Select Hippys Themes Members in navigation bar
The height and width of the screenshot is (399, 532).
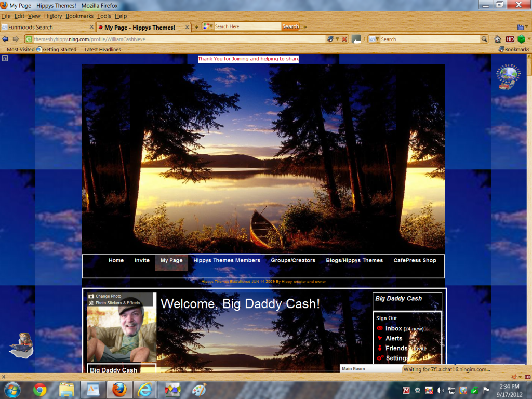point(227,260)
